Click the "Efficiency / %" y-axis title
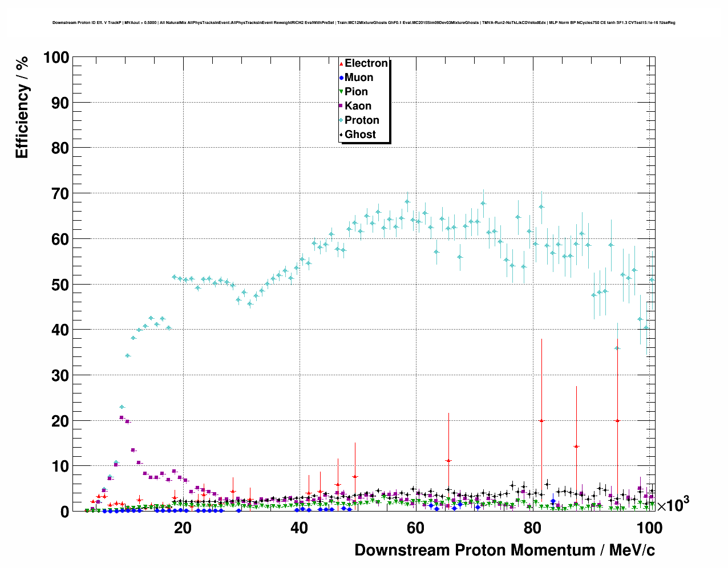The height and width of the screenshot is (568, 728). [x=22, y=108]
